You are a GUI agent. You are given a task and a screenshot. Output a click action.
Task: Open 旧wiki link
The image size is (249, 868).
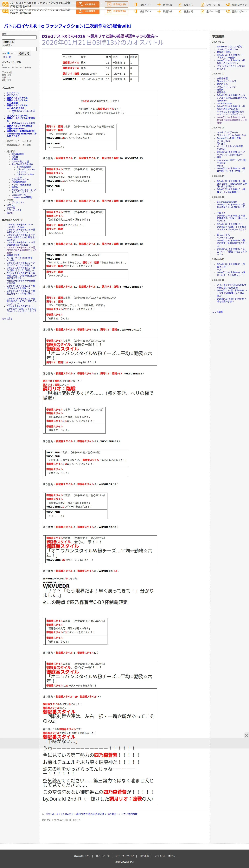10,213
